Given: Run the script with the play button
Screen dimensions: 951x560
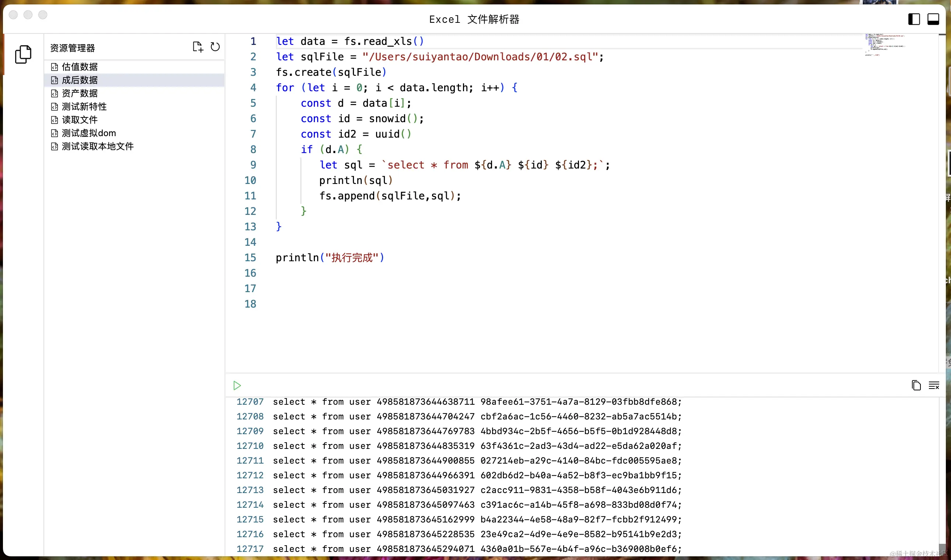Looking at the screenshot, I should tap(237, 385).
